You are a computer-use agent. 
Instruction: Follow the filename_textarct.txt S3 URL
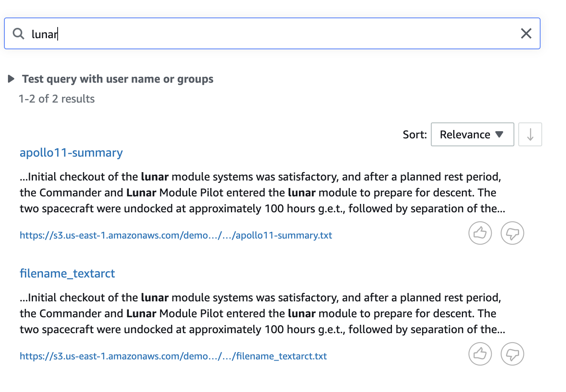coord(173,356)
